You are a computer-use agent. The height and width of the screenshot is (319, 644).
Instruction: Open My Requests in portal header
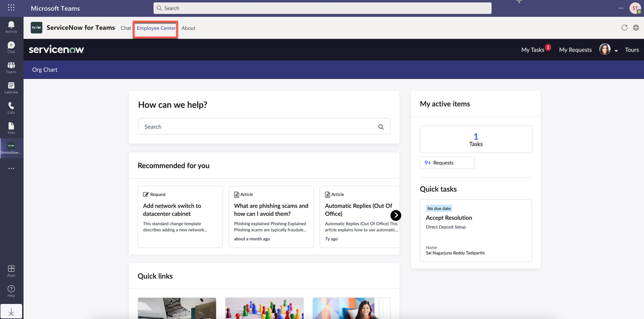pyautogui.click(x=575, y=50)
